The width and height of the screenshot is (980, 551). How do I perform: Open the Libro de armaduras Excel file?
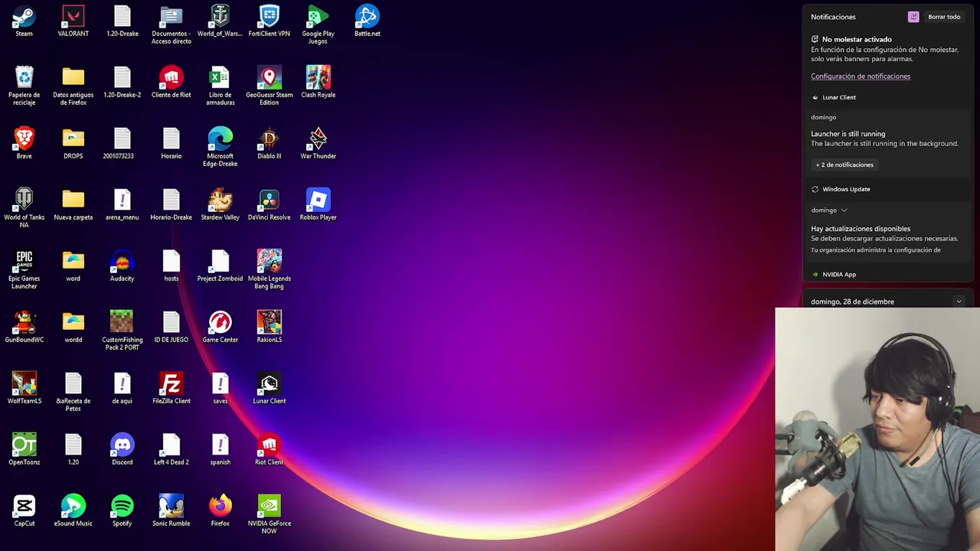[220, 86]
